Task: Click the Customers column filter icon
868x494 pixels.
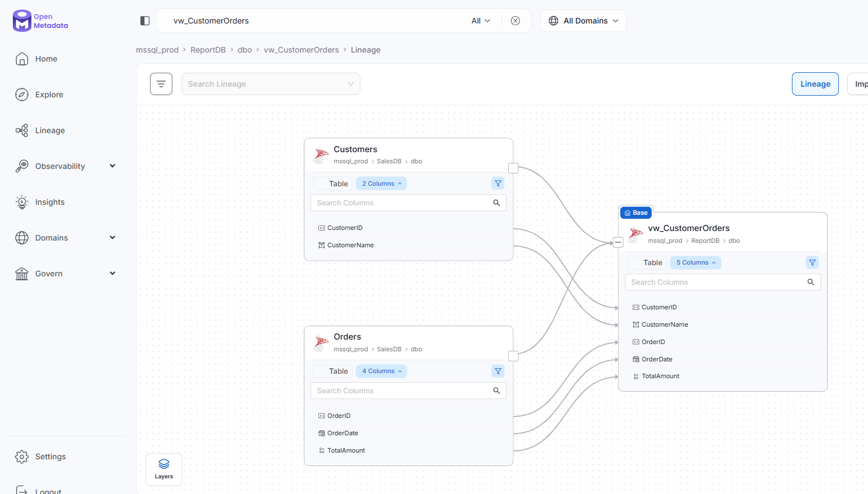Action: pyautogui.click(x=498, y=184)
